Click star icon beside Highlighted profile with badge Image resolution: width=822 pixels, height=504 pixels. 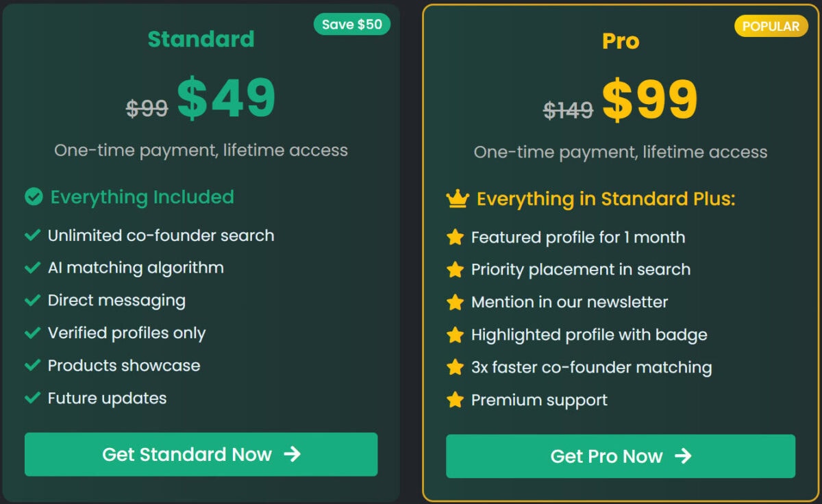[455, 335]
